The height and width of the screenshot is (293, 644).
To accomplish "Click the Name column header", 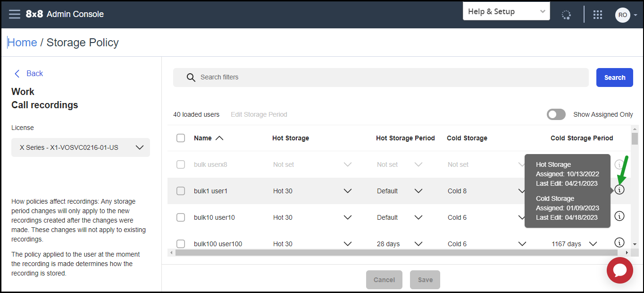I will tap(203, 138).
